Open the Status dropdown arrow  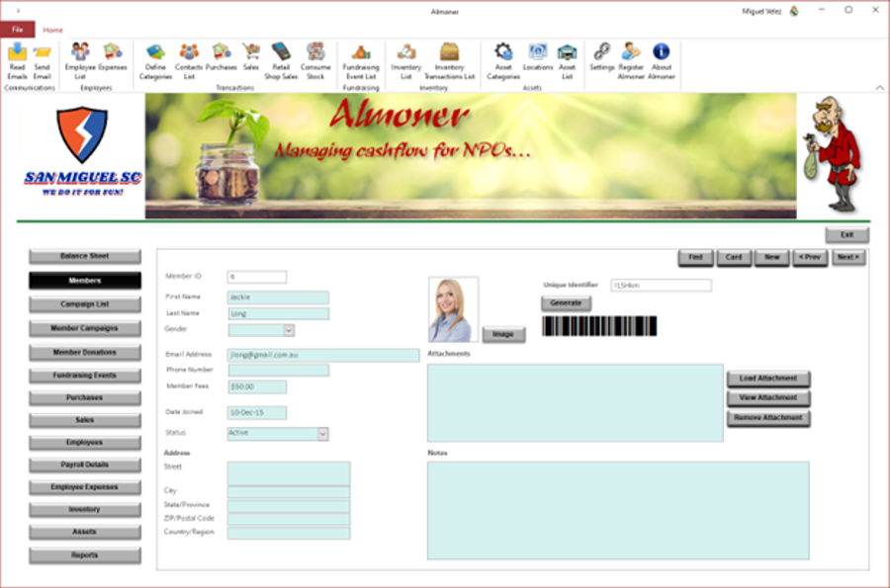tap(322, 434)
